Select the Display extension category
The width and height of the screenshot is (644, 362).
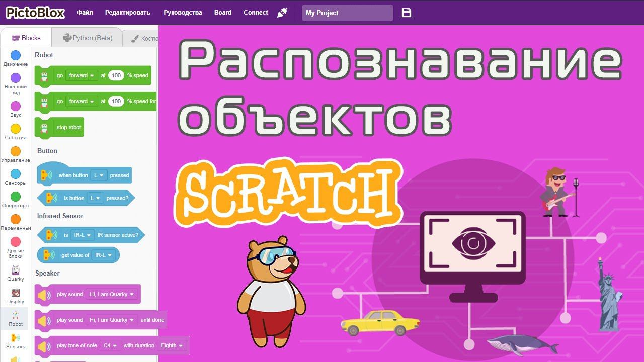(16, 296)
